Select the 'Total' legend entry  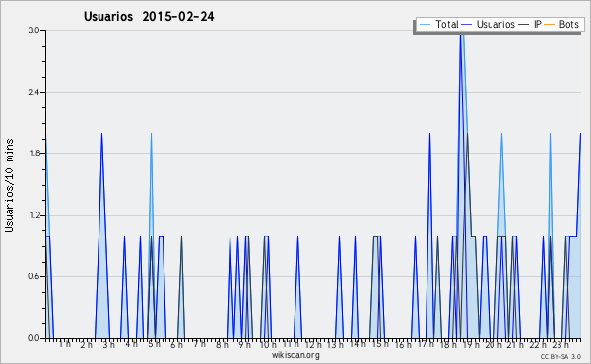point(438,24)
